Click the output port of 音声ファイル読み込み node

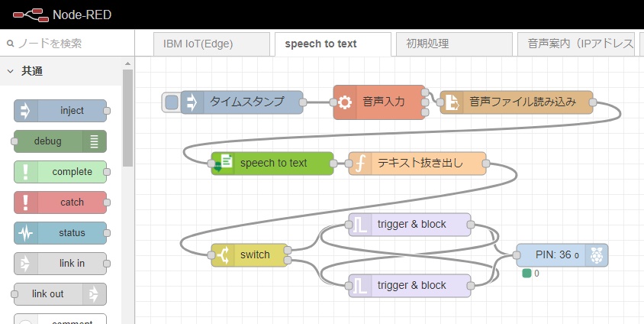pos(593,102)
